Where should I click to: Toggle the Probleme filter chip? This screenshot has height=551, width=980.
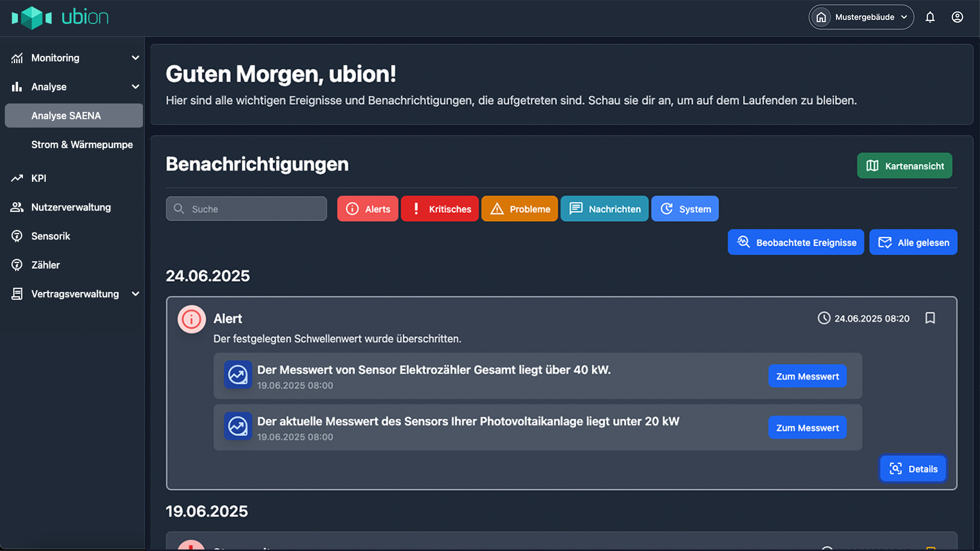click(x=519, y=209)
